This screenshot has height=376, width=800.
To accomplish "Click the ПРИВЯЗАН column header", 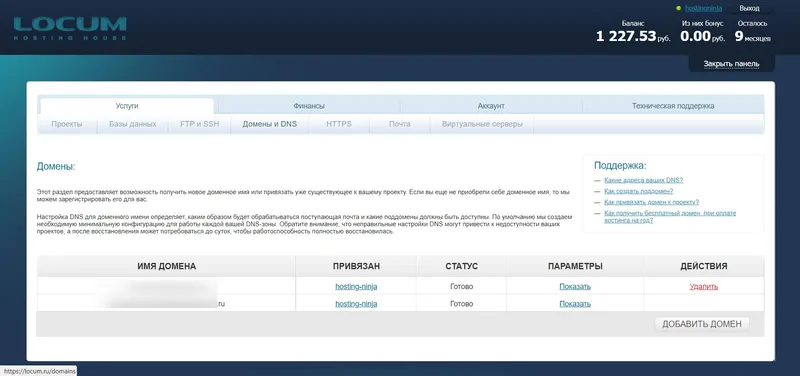I will [x=356, y=266].
